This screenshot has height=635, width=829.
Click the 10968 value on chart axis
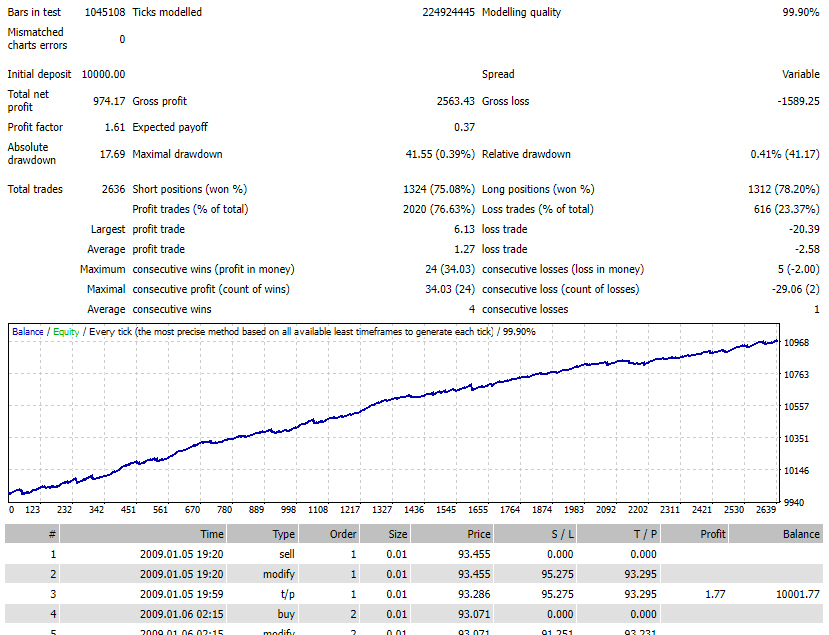point(796,343)
